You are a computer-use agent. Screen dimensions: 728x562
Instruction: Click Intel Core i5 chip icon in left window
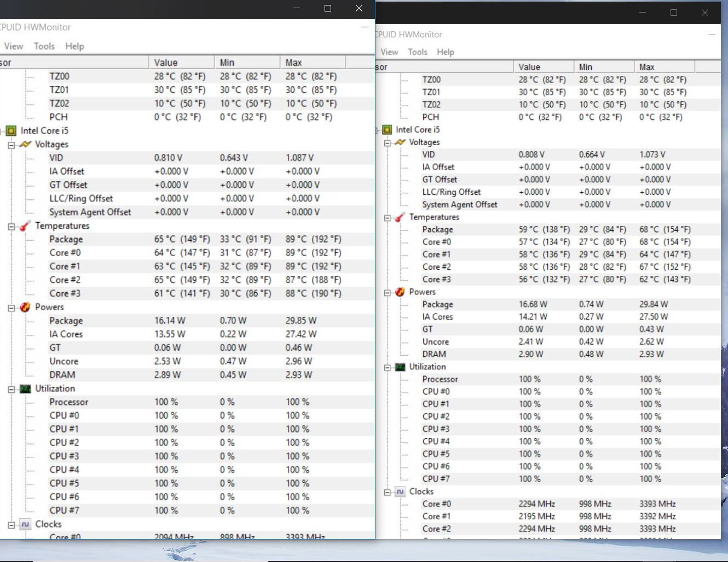coord(11,131)
